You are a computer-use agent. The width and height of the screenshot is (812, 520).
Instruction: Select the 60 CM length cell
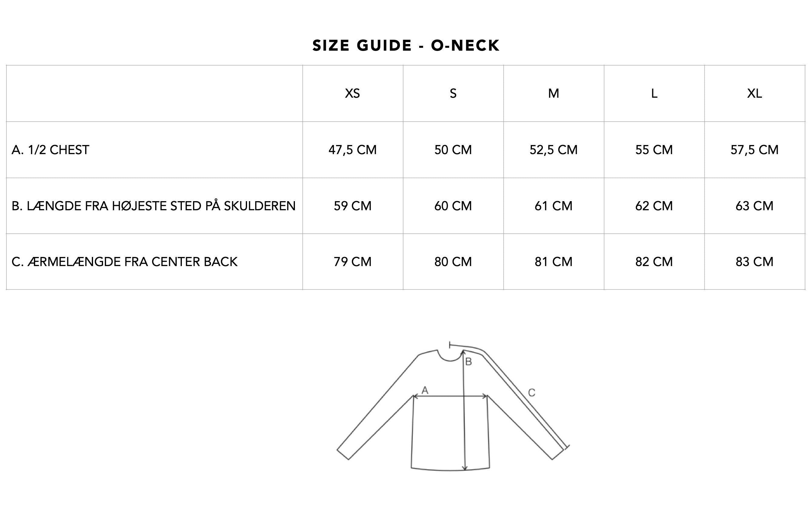coord(453,206)
